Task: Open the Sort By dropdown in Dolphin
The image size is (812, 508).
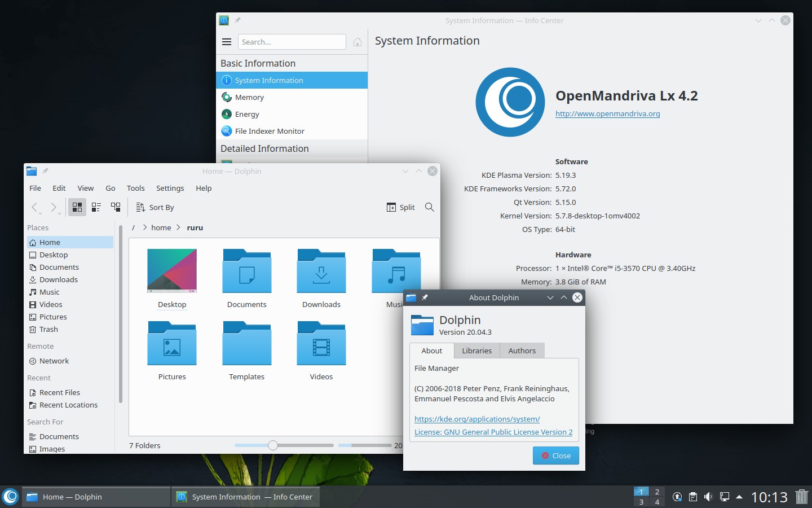Action: pos(155,207)
